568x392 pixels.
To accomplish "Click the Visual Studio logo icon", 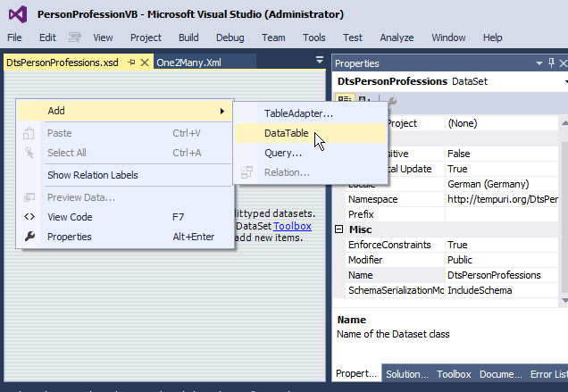I will (18, 15).
